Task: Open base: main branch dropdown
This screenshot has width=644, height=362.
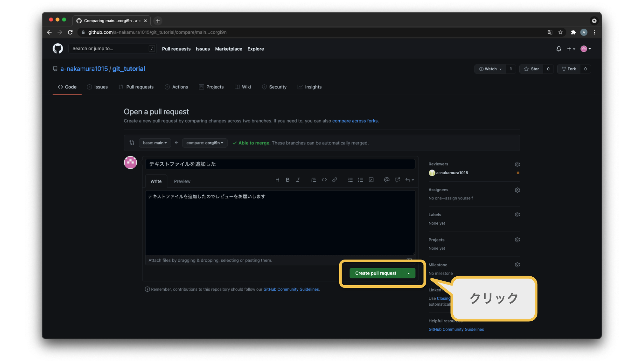Action: [x=155, y=143]
